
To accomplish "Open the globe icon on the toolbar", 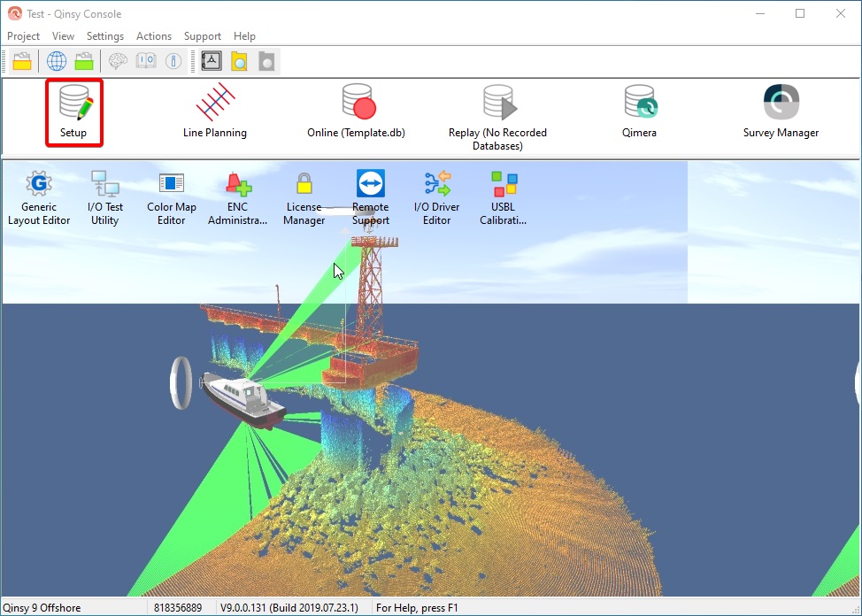I will tap(56, 61).
